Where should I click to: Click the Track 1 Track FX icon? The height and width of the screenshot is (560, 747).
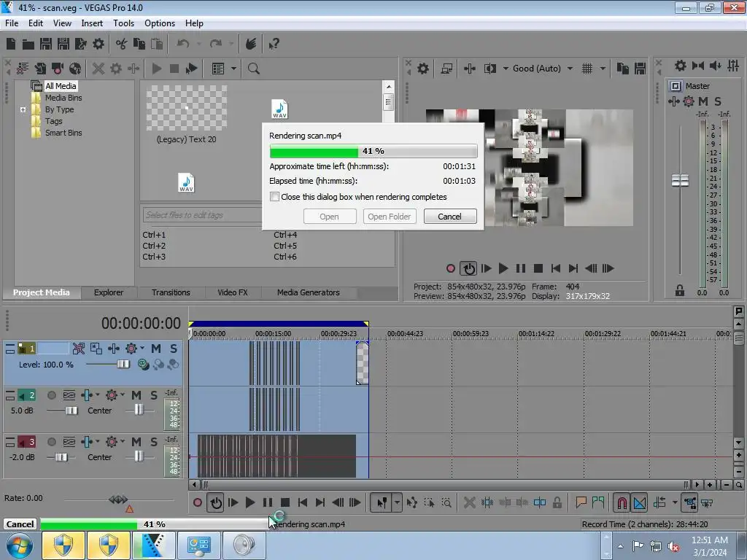click(x=113, y=348)
